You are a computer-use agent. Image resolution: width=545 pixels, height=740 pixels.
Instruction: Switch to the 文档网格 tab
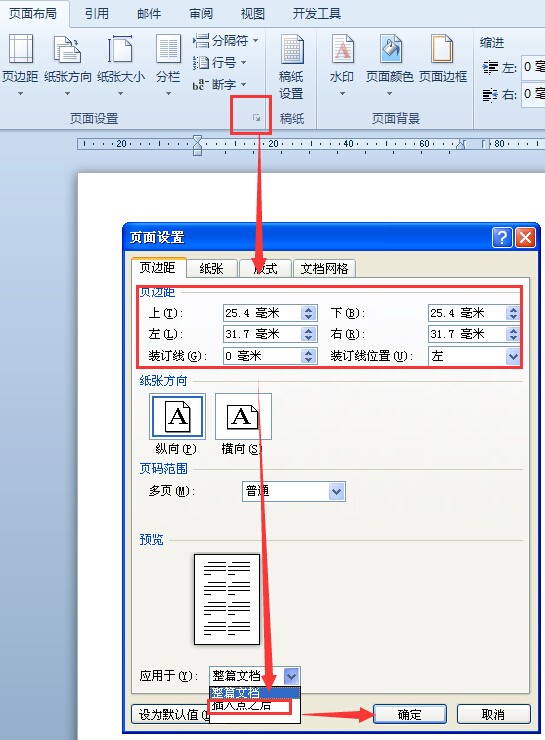click(324, 269)
